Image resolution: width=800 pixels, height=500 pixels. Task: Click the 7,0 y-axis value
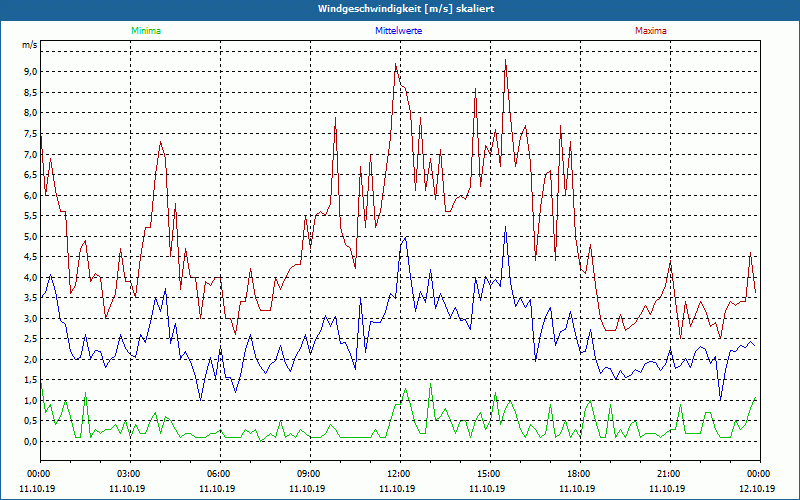tap(31, 154)
